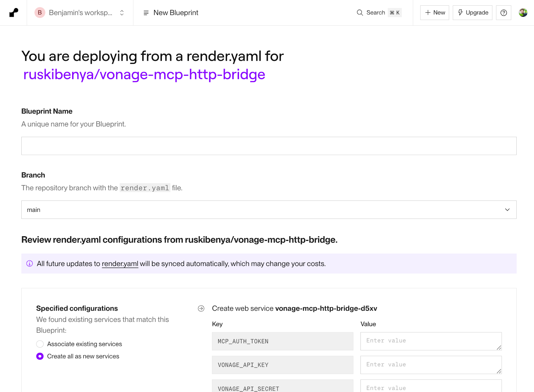Click the Render logo
This screenshot has width=534, height=392.
point(13,12)
